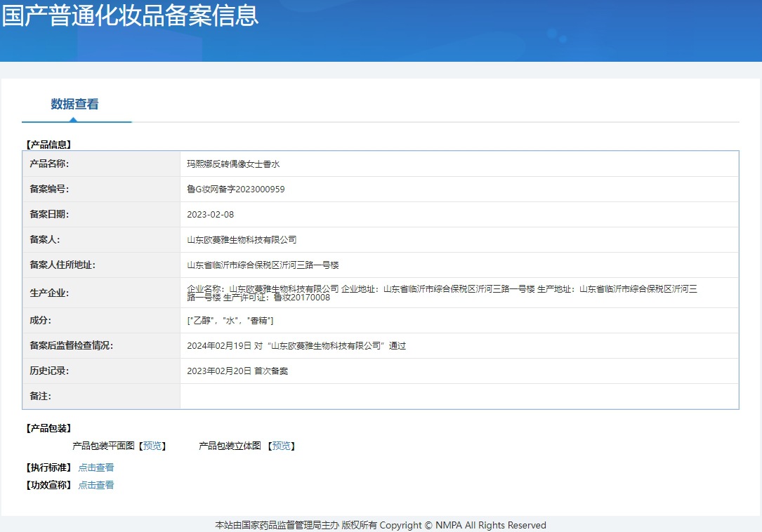Click 2023年02月20日 首次备案 history entry
This screenshot has height=532, width=762.
(237, 371)
